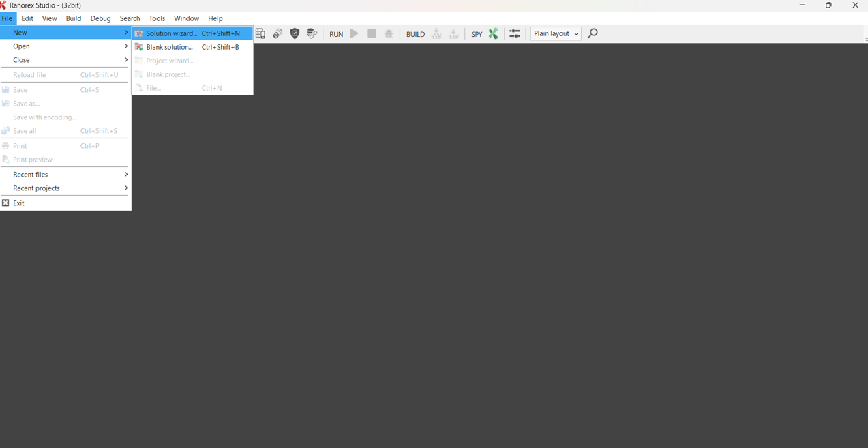Open the Tools menu
The height and width of the screenshot is (448, 868).
(x=157, y=18)
